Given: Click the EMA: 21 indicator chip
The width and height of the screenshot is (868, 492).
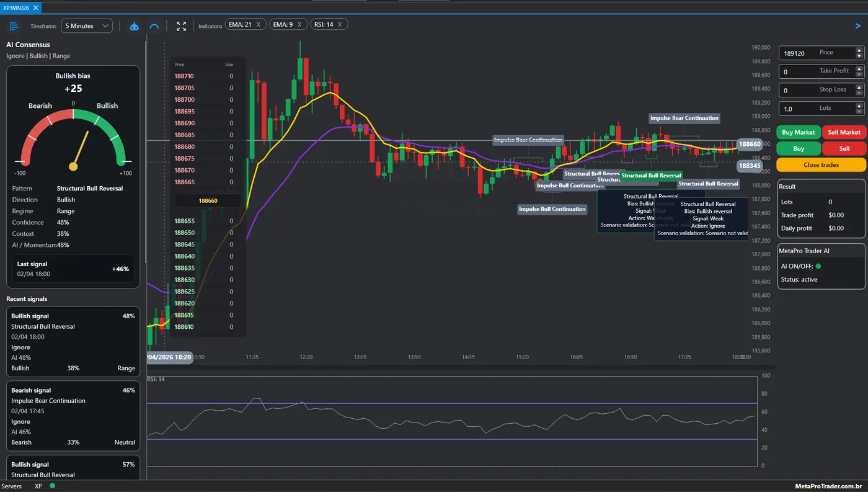Looking at the screenshot, I should [246, 25].
